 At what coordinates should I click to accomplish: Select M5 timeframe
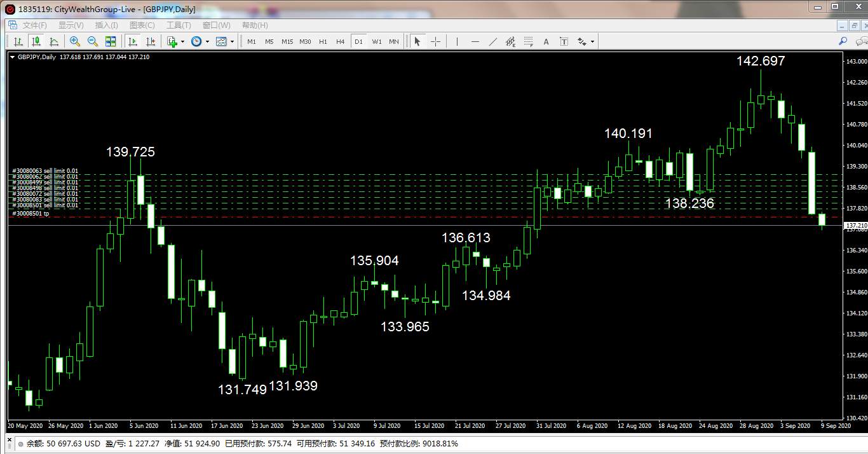(269, 41)
